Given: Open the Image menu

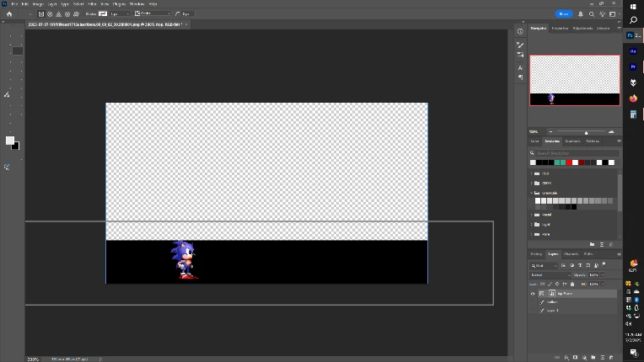Looking at the screenshot, I should click(38, 3).
